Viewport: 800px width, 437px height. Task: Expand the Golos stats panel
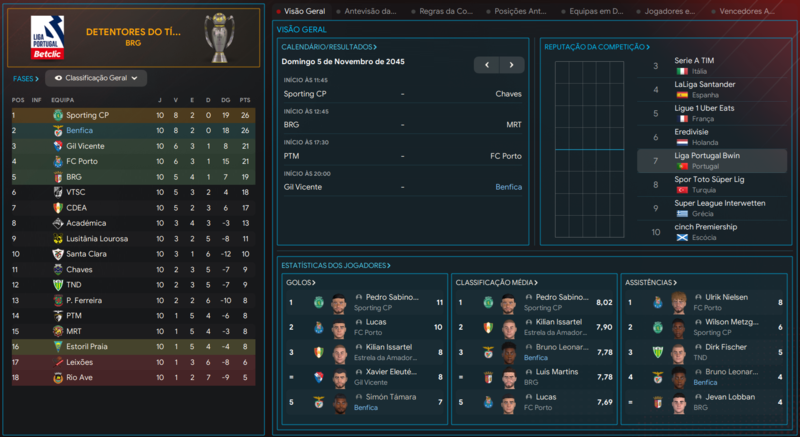pos(301,282)
